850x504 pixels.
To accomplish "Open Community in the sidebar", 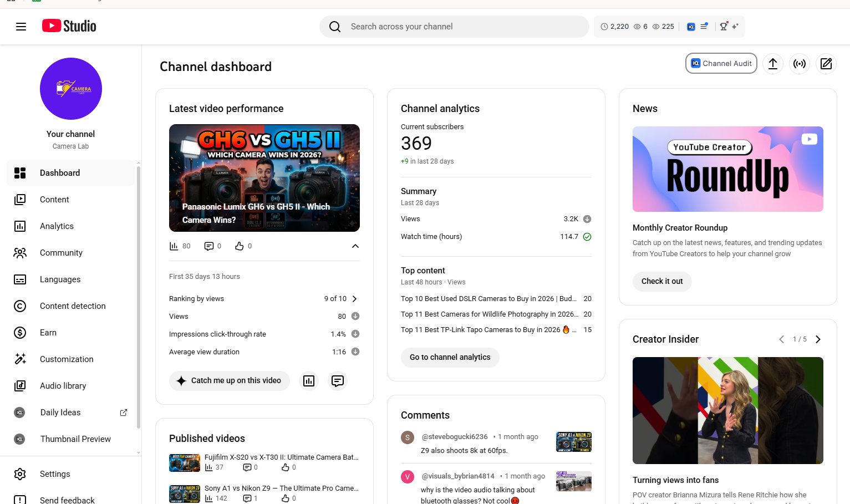I will 70,253.
